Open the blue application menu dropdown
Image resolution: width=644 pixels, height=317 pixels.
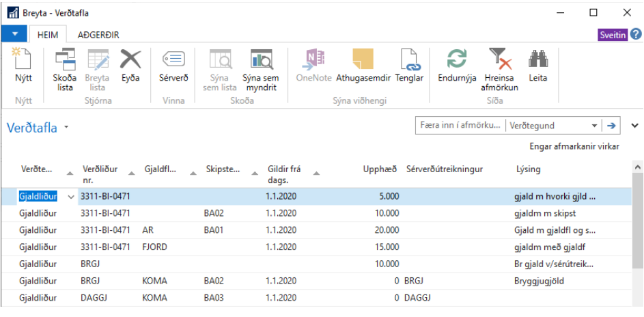coord(15,34)
